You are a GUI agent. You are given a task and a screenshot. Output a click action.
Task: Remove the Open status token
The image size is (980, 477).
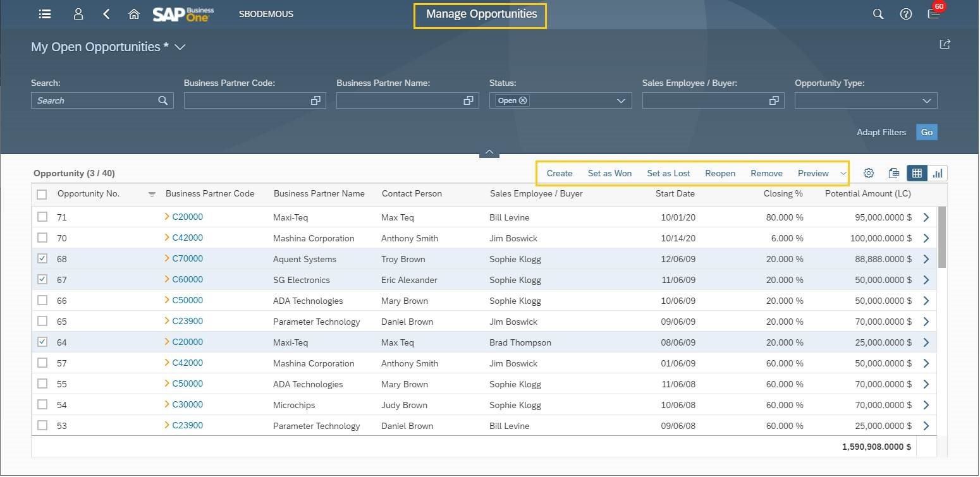[523, 100]
